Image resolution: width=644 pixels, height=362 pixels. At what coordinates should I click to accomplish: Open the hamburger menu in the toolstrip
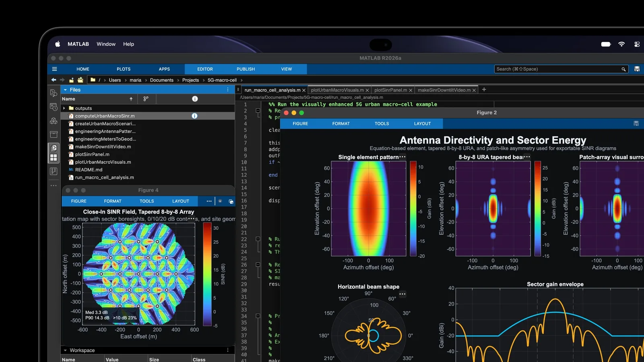point(54,69)
